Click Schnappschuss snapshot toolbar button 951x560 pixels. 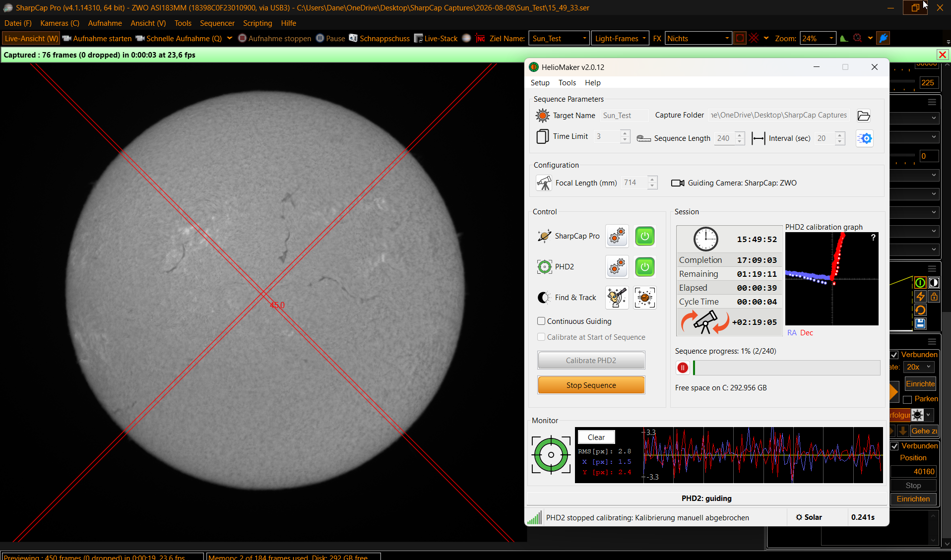point(380,38)
